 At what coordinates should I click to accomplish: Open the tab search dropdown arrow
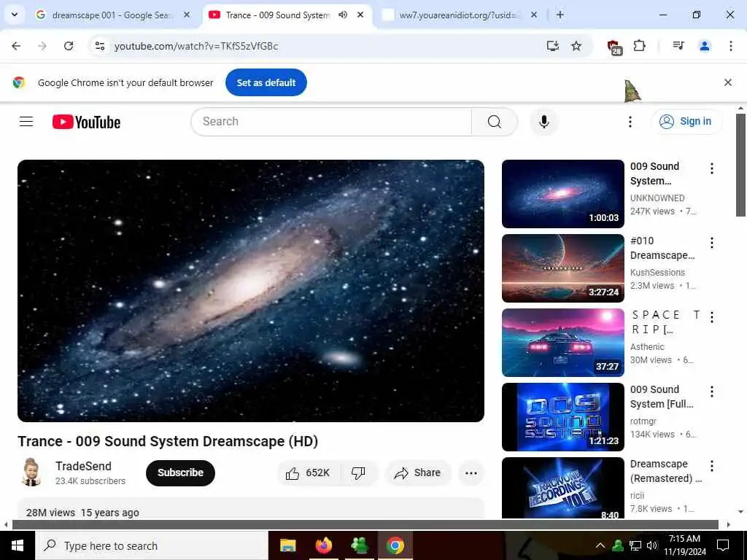click(15, 15)
